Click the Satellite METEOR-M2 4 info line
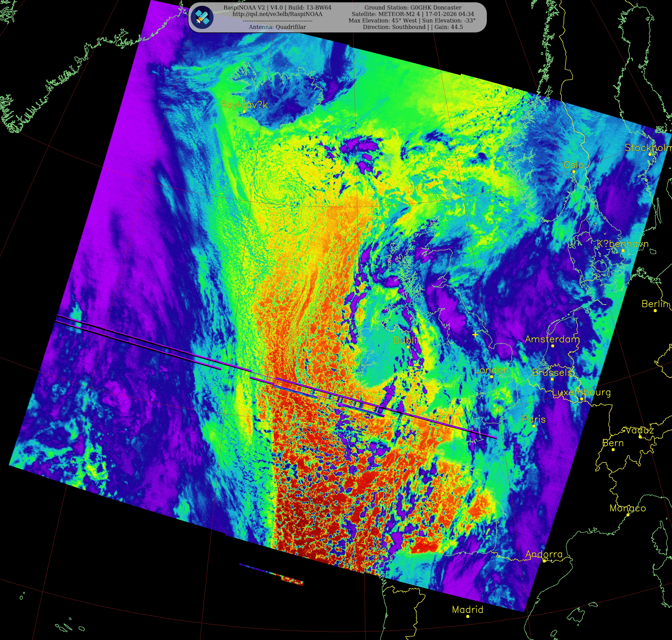 [x=413, y=14]
